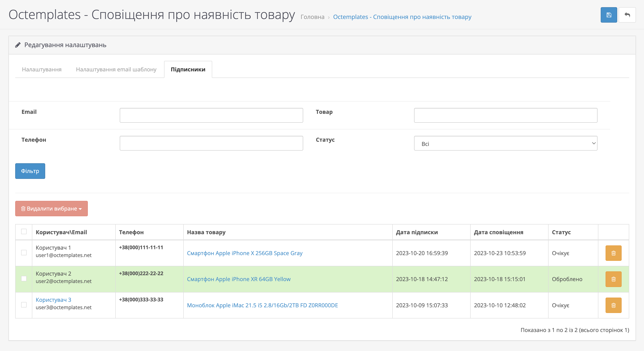Open the Налаштування email шаблону tab
Image resolution: width=644 pixels, height=351 pixels.
click(x=116, y=69)
